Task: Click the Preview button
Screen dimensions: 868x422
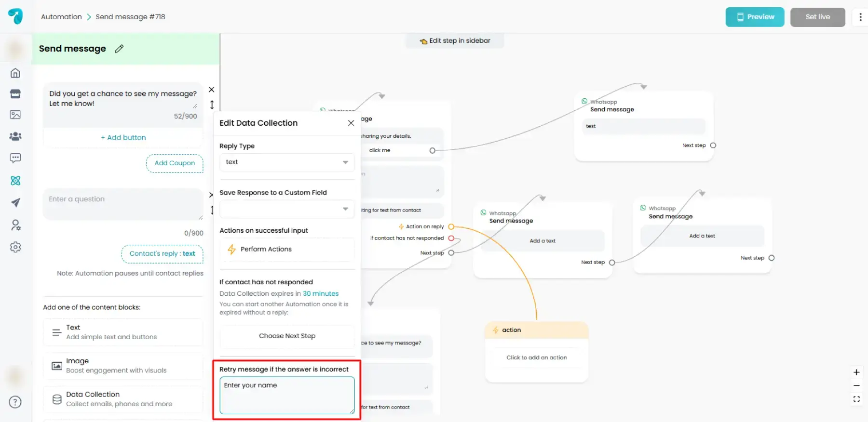Action: (x=755, y=17)
